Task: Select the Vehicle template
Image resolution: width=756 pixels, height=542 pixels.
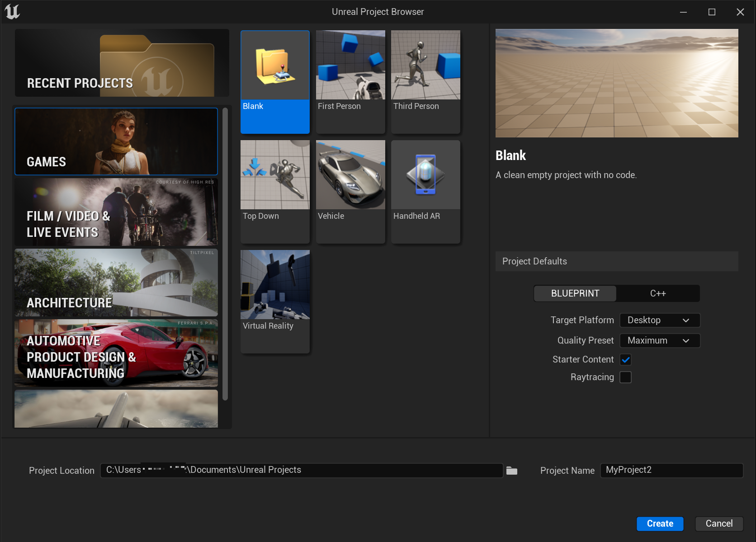Action: point(350,192)
